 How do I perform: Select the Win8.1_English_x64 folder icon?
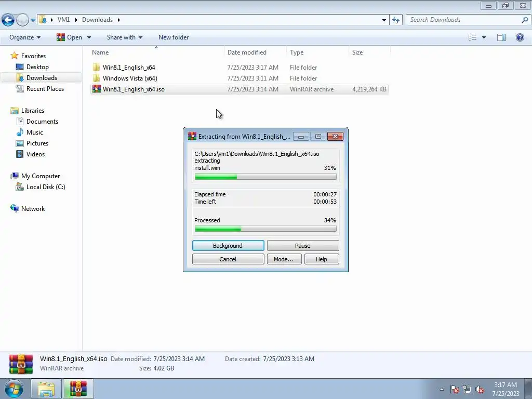(96, 67)
